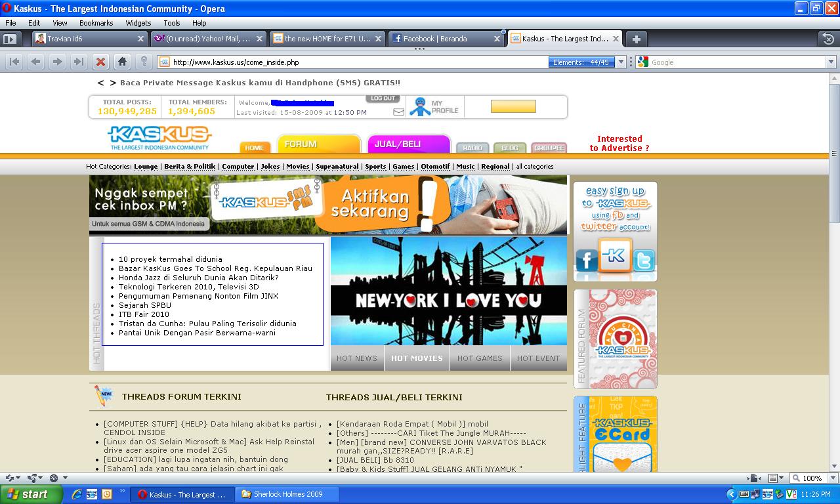Toggle the Opera panels sidebar button
Screen dimensions: 840x504
click(x=9, y=39)
